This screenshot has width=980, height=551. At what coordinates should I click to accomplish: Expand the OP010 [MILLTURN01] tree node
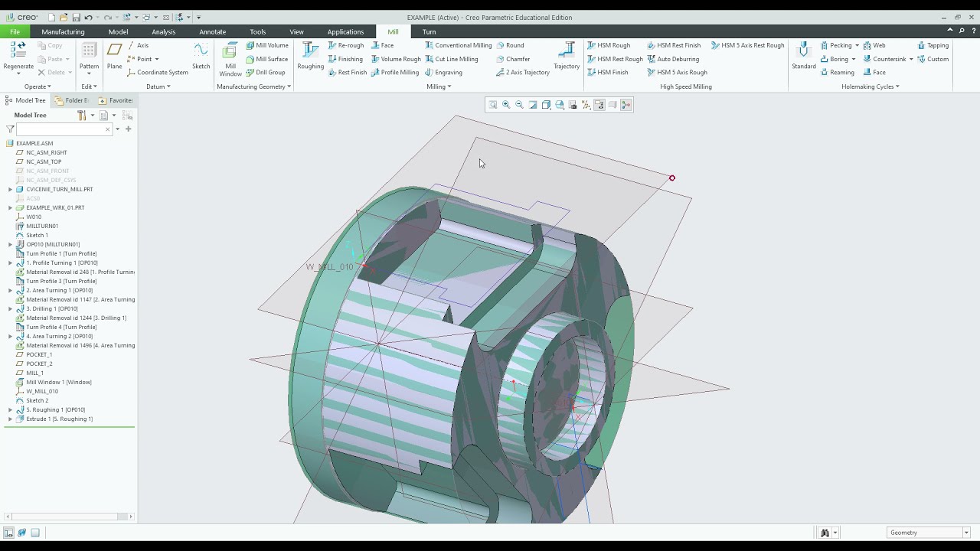tap(10, 244)
